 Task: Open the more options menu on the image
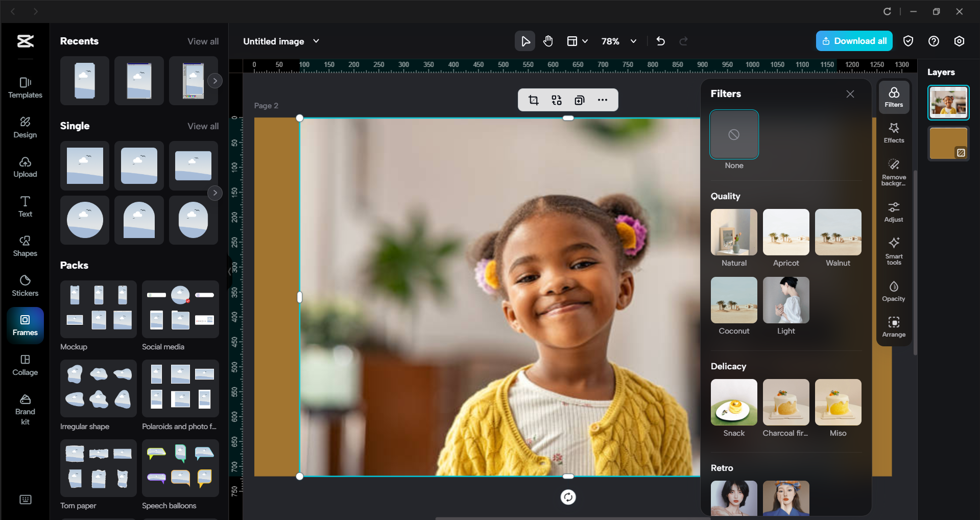click(603, 100)
